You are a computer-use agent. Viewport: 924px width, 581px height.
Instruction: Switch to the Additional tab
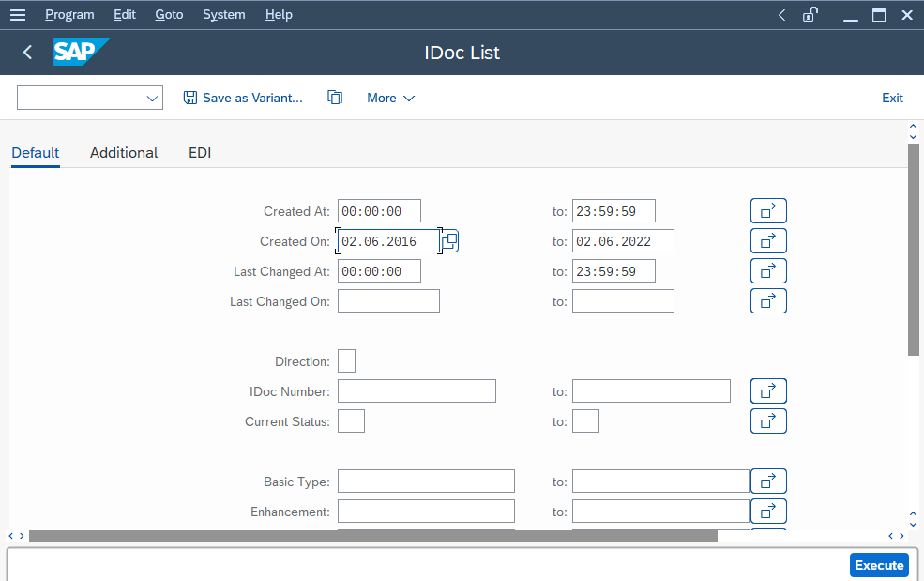(124, 153)
